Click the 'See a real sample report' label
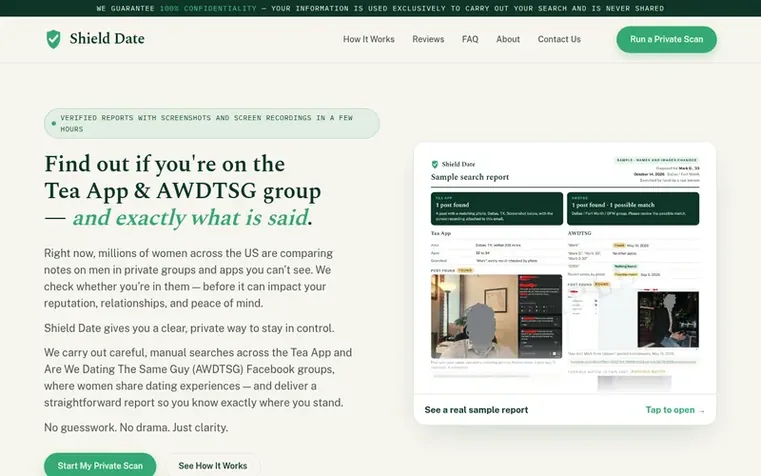 (476, 410)
